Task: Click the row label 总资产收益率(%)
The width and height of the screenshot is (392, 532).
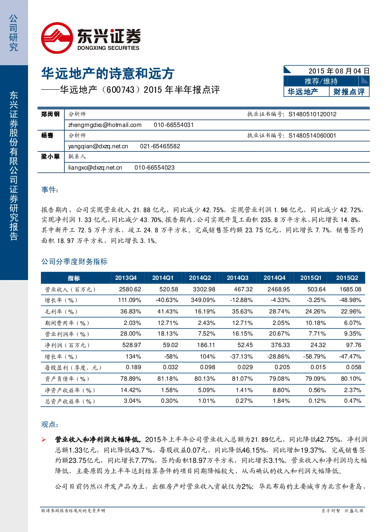Action: coord(70,401)
